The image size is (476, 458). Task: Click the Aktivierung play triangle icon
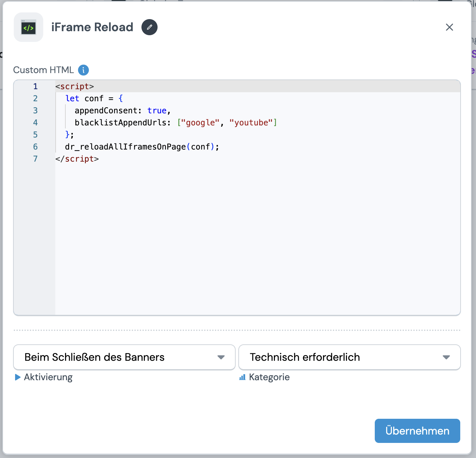tap(18, 377)
